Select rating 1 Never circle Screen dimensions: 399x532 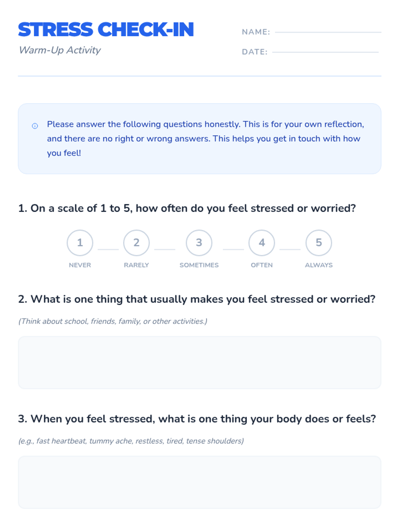80,243
